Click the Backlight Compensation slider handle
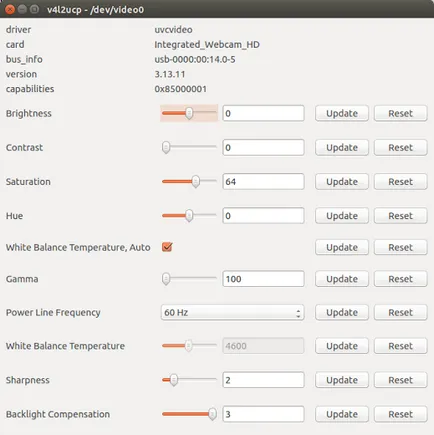The height and width of the screenshot is (435, 434). (x=212, y=414)
